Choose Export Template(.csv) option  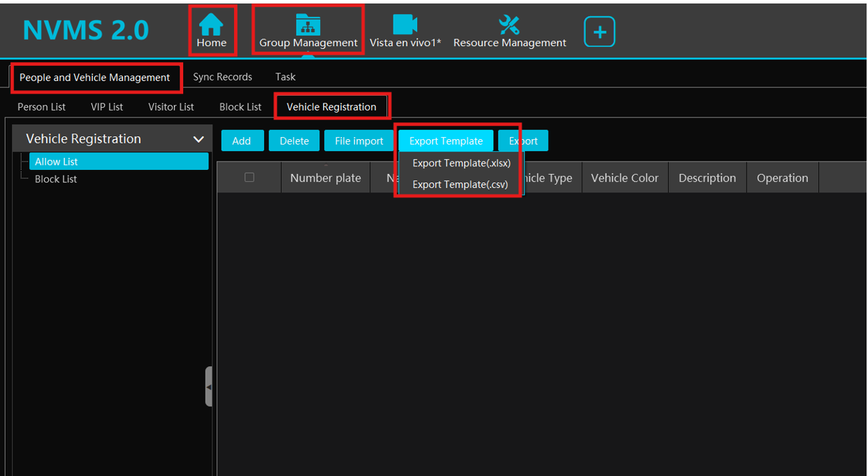click(460, 185)
